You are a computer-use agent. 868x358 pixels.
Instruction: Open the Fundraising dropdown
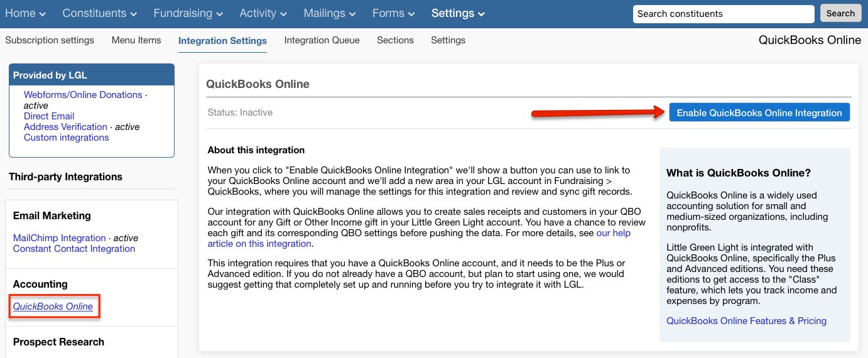188,13
